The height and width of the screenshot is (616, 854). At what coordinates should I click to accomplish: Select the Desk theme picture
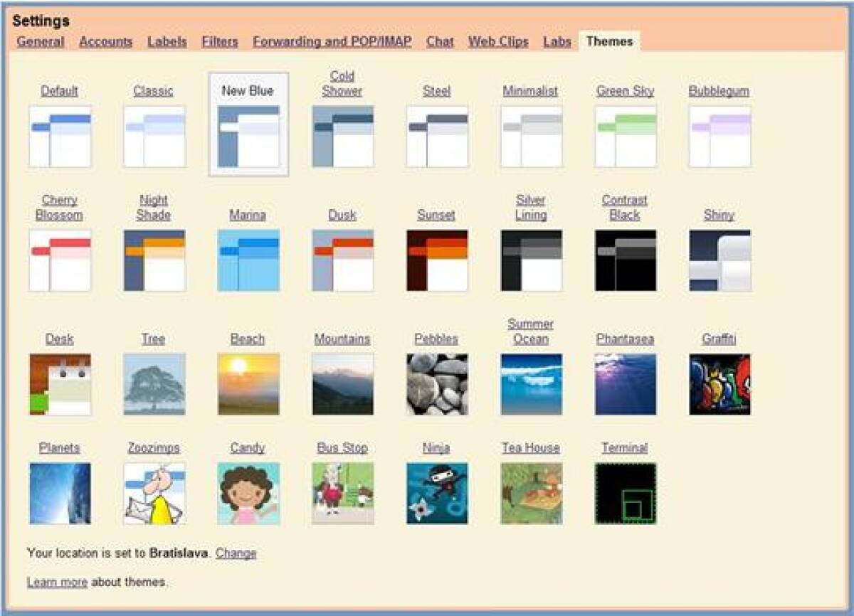60,384
